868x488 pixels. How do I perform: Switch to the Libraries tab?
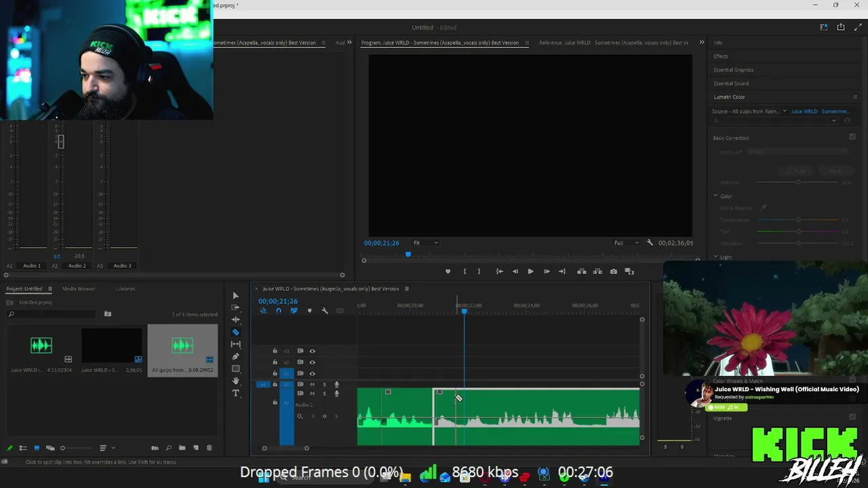pos(125,289)
